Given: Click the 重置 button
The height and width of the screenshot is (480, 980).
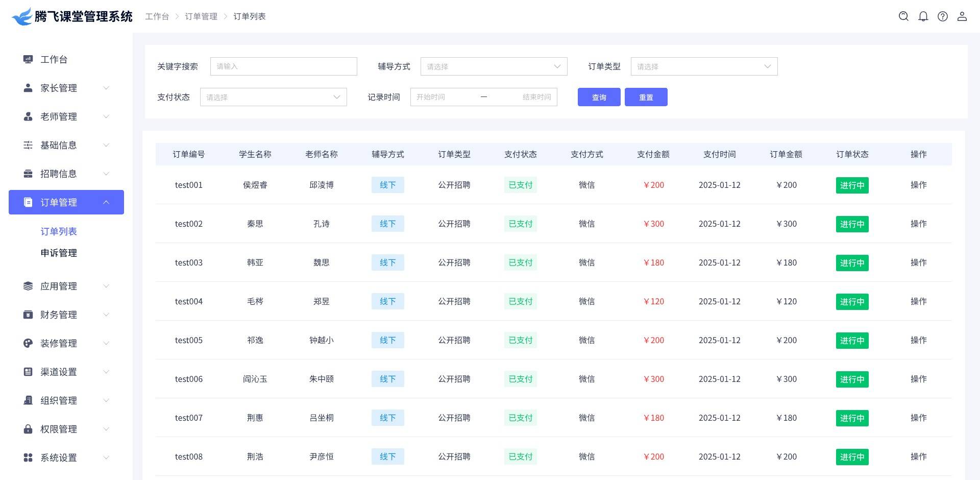Looking at the screenshot, I should pos(646,97).
